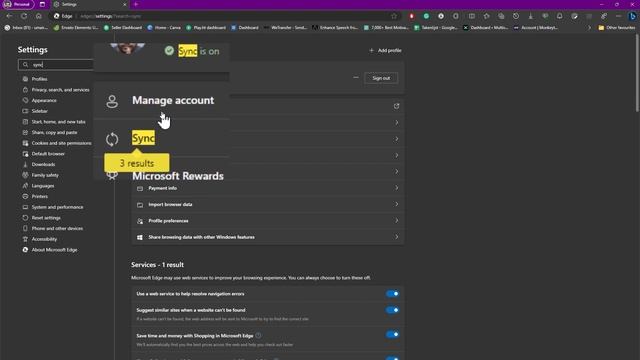640x360 pixels.
Task: Click the Payment info card icon
Action: pyautogui.click(x=140, y=188)
